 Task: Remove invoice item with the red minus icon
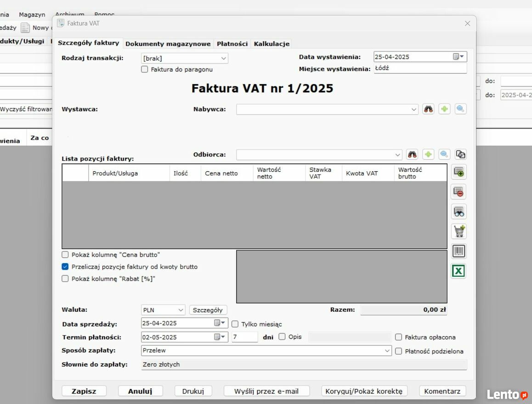point(458,192)
